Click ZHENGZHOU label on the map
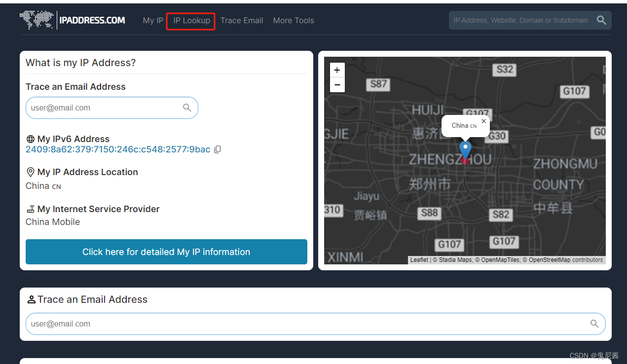 [450, 159]
